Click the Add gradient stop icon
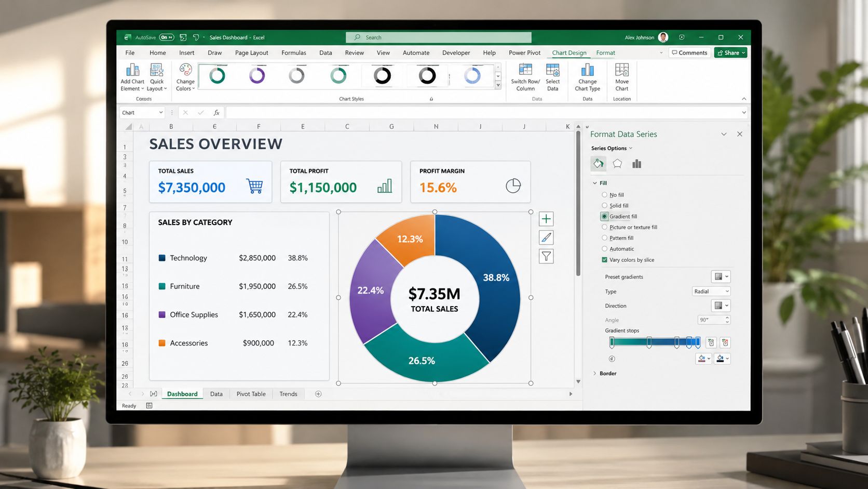This screenshot has height=489, width=868. tap(712, 342)
